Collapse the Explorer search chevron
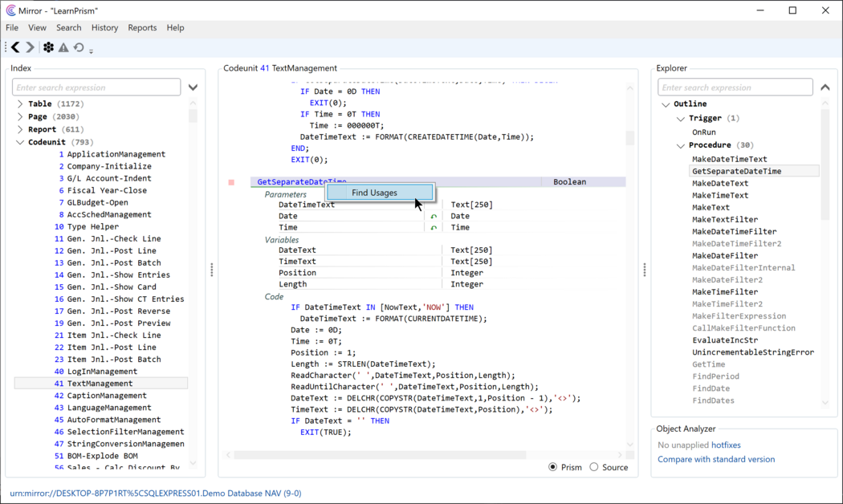Screen dimensions: 843x504 click(x=825, y=87)
